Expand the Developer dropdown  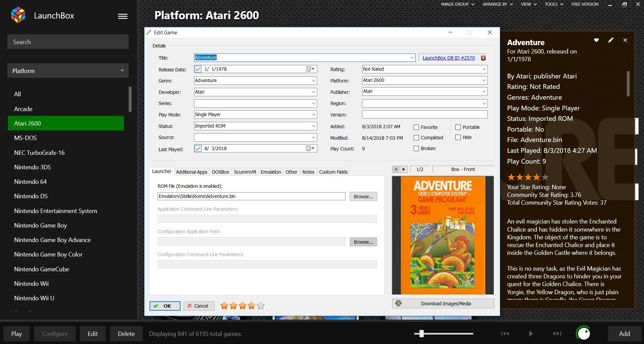click(314, 92)
